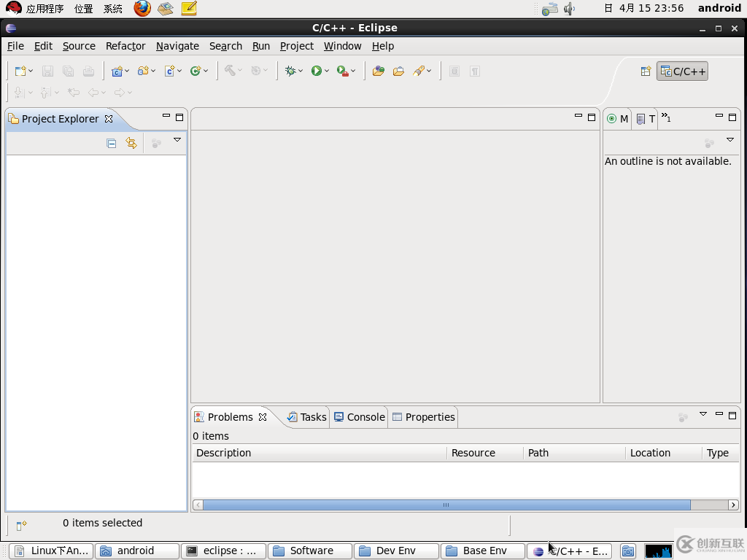Click the Open Perspective icon

[646, 71]
